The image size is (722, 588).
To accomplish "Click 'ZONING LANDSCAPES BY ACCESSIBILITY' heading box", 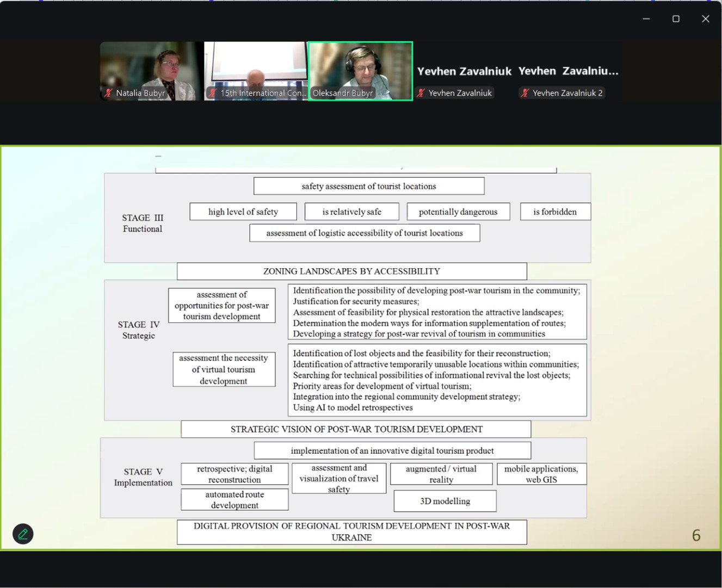I will tap(351, 271).
